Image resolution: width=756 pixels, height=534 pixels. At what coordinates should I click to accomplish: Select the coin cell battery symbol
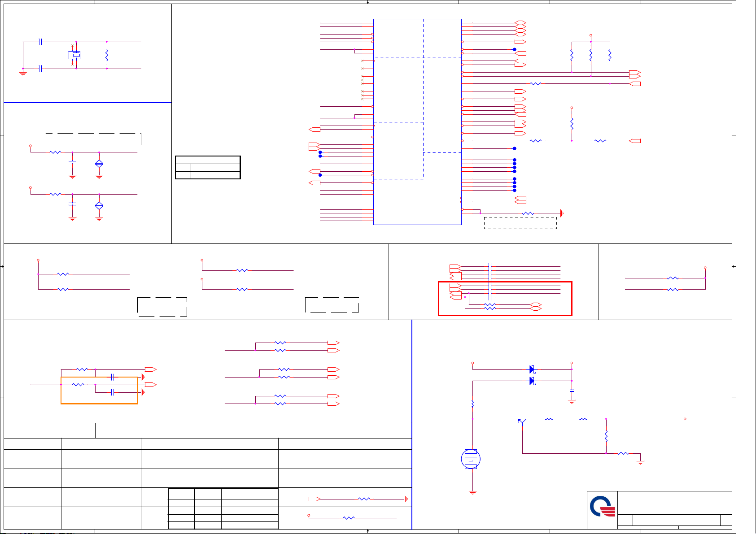[x=471, y=459]
